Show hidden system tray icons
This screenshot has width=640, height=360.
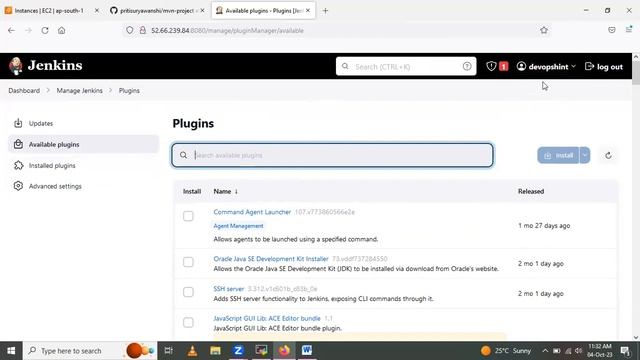(545, 351)
